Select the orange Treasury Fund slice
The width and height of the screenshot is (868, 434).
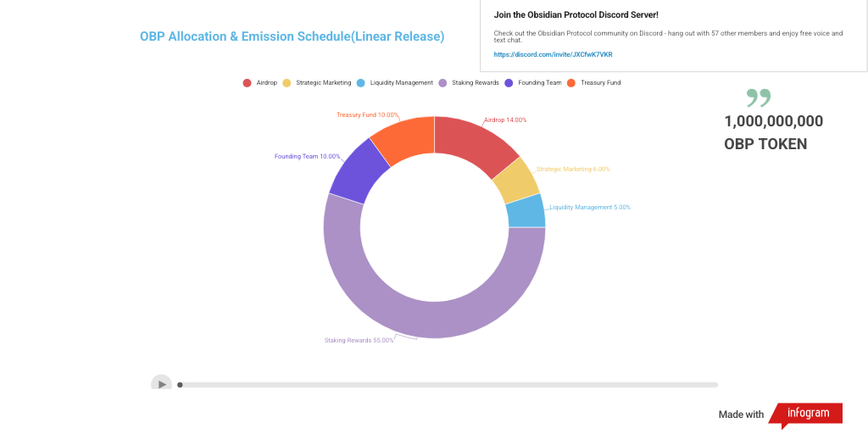pos(406,139)
